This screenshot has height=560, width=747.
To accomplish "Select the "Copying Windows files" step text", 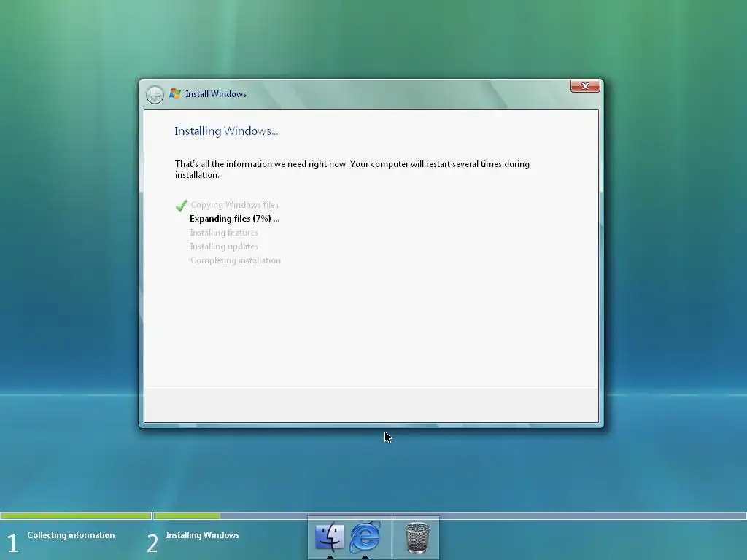I will pos(234,205).
